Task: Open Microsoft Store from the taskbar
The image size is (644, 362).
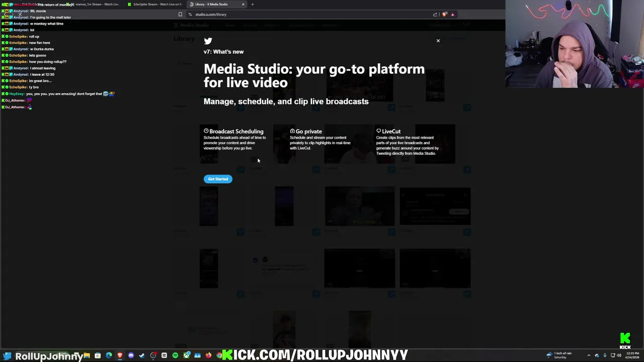Action: [x=98, y=355]
